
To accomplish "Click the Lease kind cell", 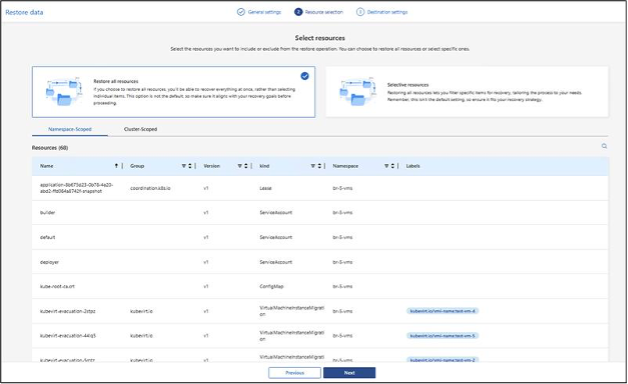I will click(x=265, y=188).
